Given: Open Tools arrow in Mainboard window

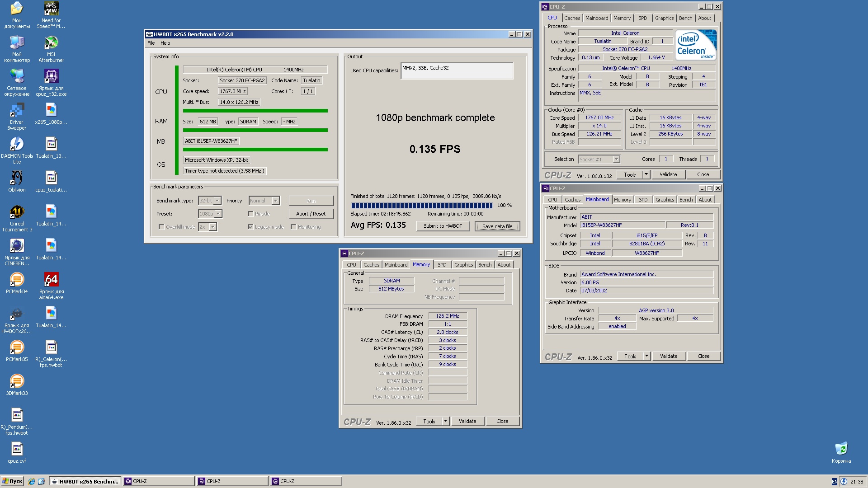Looking at the screenshot, I should coord(646,356).
